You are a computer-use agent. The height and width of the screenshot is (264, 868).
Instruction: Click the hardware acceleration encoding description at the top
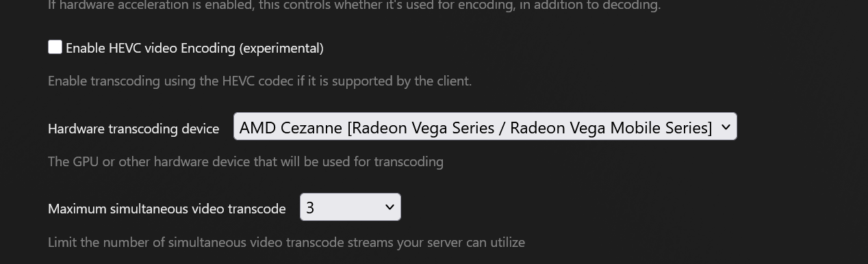[x=354, y=5]
